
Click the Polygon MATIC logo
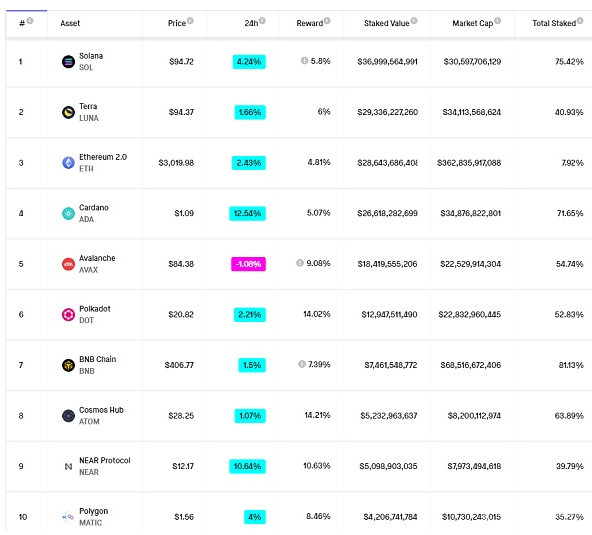(x=68, y=517)
